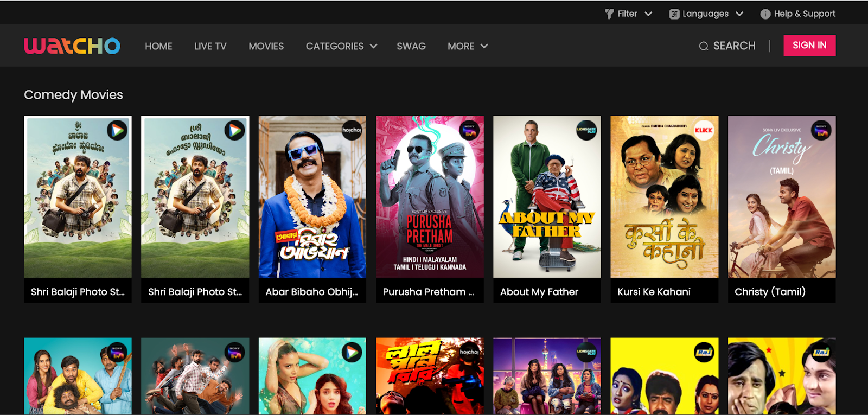This screenshot has width=868, height=415.
Task: Open the yellow poster with red stars
Action: (x=782, y=376)
